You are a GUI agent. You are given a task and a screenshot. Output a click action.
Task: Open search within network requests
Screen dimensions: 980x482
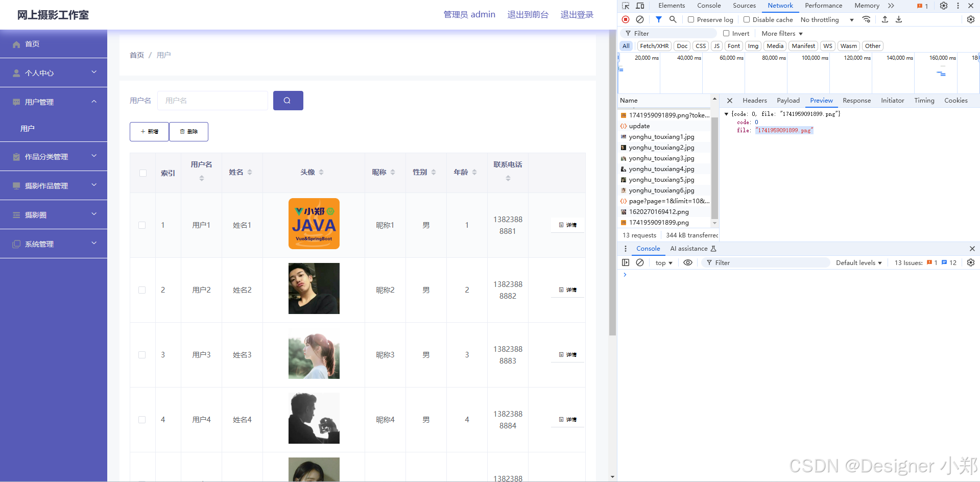(x=673, y=19)
